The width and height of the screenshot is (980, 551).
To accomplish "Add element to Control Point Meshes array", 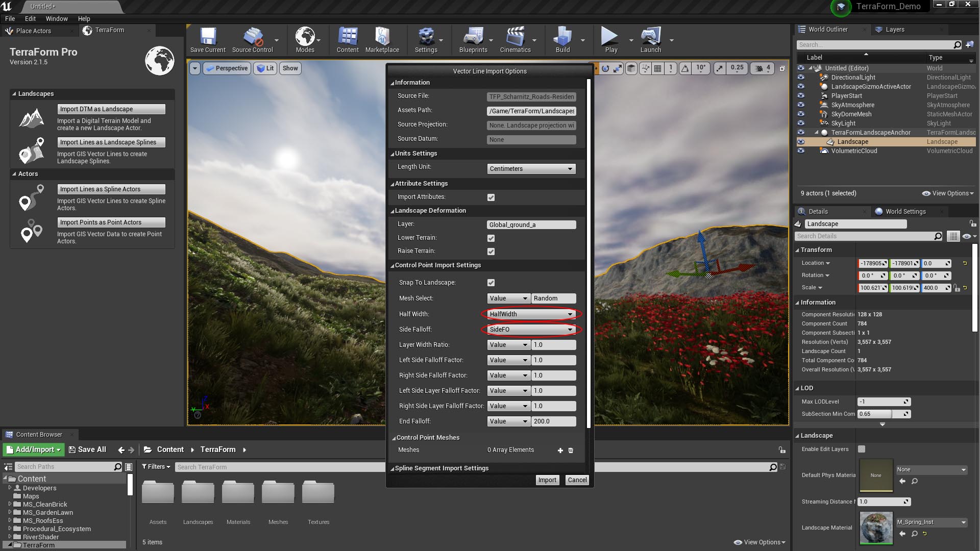I will (560, 450).
